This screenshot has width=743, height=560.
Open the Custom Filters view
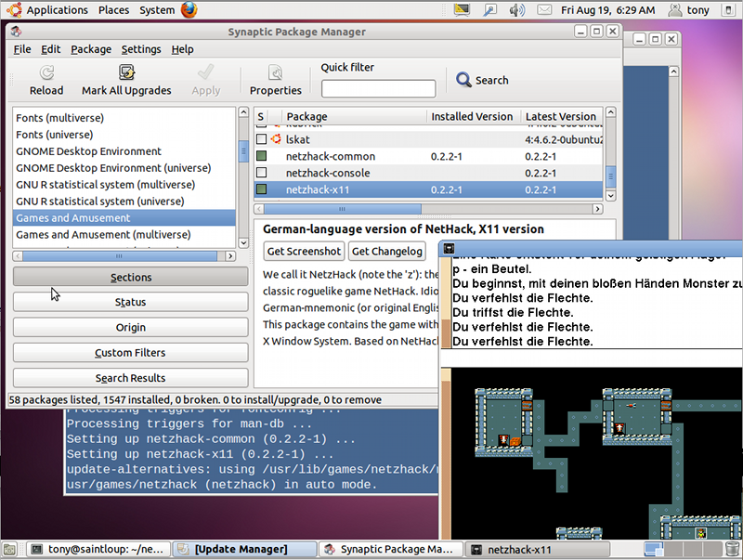pyautogui.click(x=130, y=353)
